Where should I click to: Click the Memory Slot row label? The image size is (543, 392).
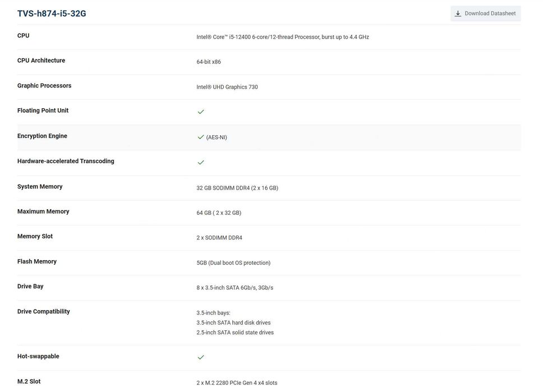coord(35,237)
